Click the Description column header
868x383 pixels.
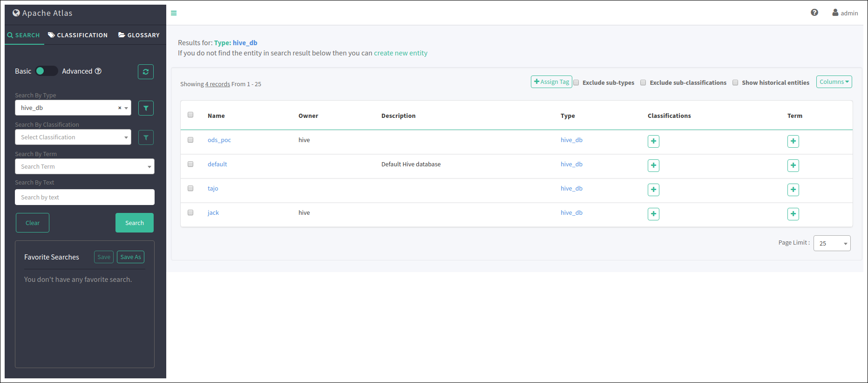click(398, 116)
